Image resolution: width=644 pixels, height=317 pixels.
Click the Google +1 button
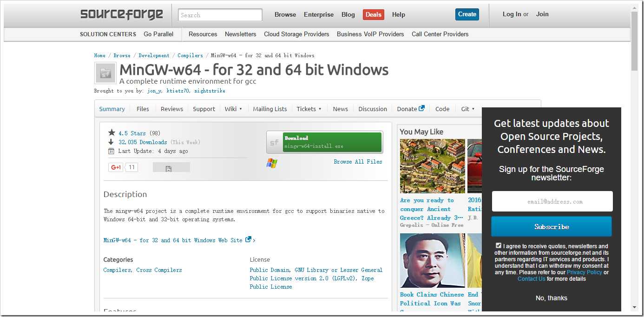(x=116, y=167)
